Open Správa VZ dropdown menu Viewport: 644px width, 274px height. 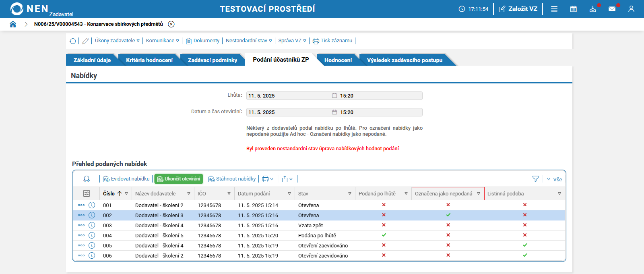(292, 41)
